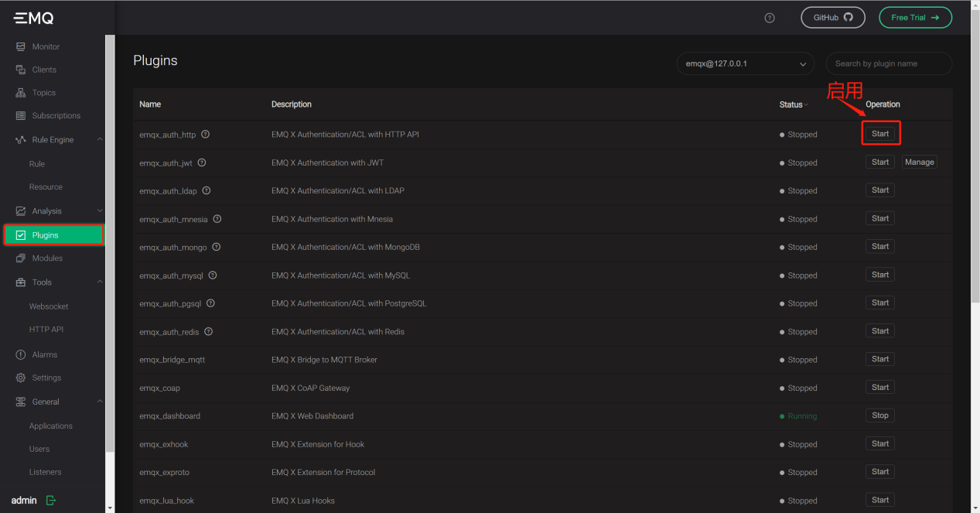Viewport: 980px width, 513px height.
Task: Click the Analysis chart icon
Action: click(x=21, y=210)
